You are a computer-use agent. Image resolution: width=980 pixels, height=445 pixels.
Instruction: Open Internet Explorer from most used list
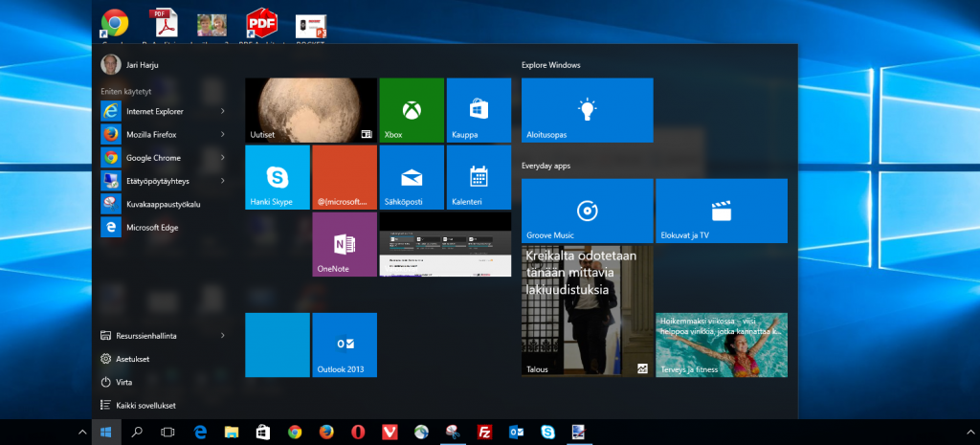point(163,111)
